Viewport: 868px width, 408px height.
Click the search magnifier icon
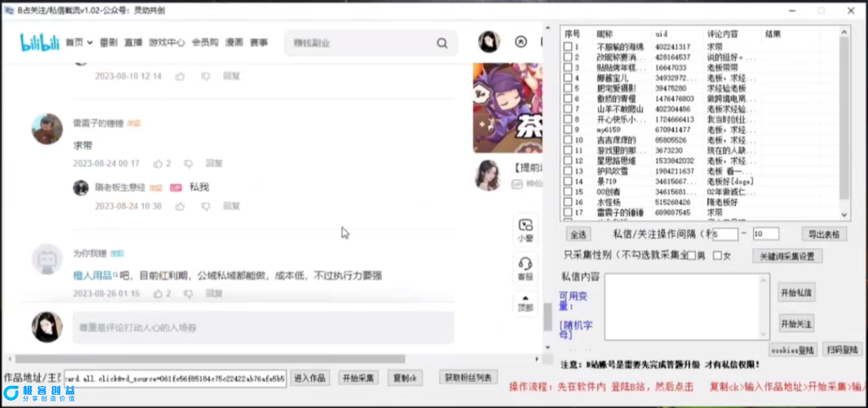point(442,43)
